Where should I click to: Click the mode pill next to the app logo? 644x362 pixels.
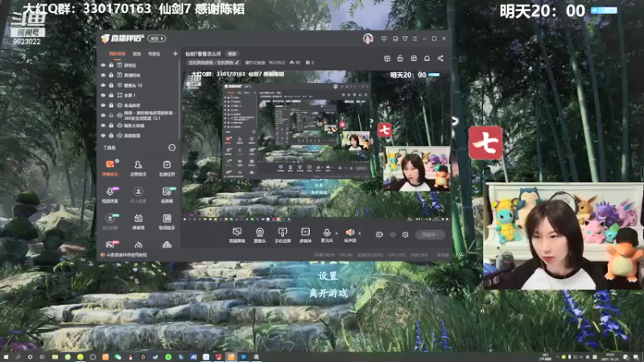156,39
